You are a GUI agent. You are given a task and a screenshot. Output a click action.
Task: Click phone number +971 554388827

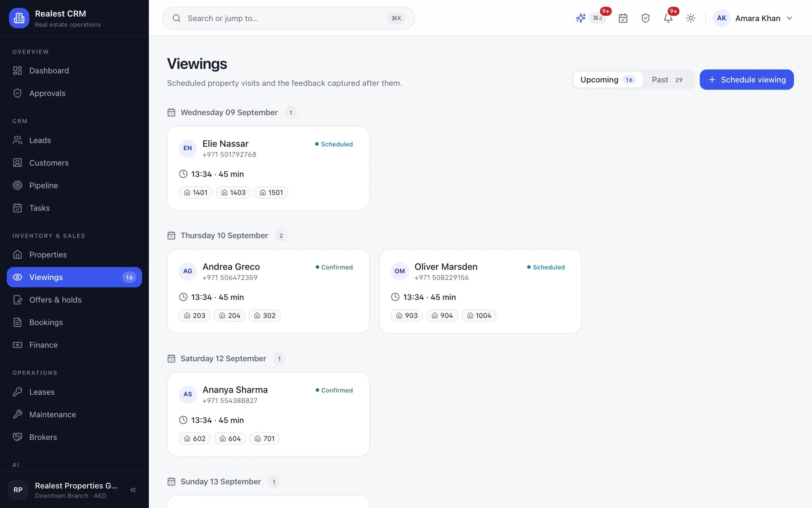230,401
